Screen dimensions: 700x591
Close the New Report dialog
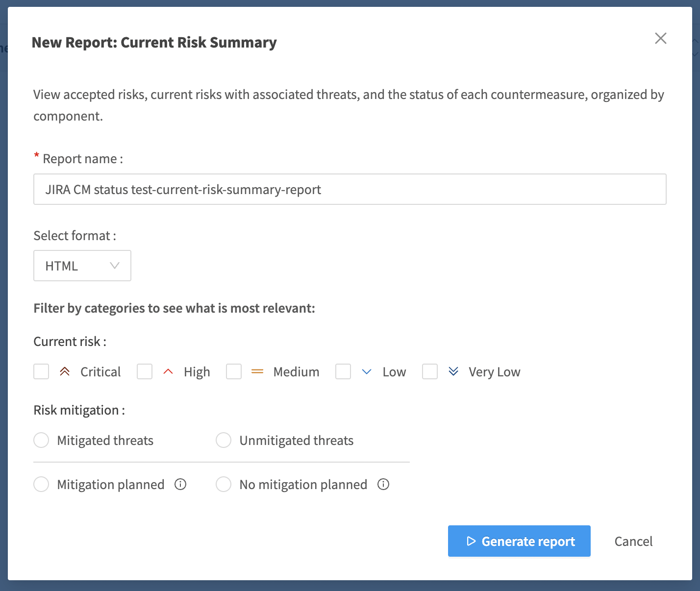tap(660, 38)
